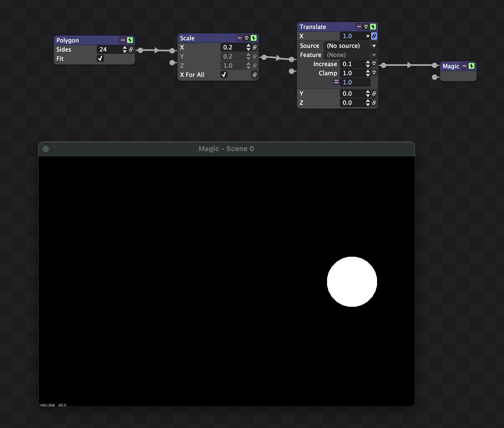This screenshot has width=504, height=428.
Task: Click the Clamp stepper arrows
Action: pos(368,73)
